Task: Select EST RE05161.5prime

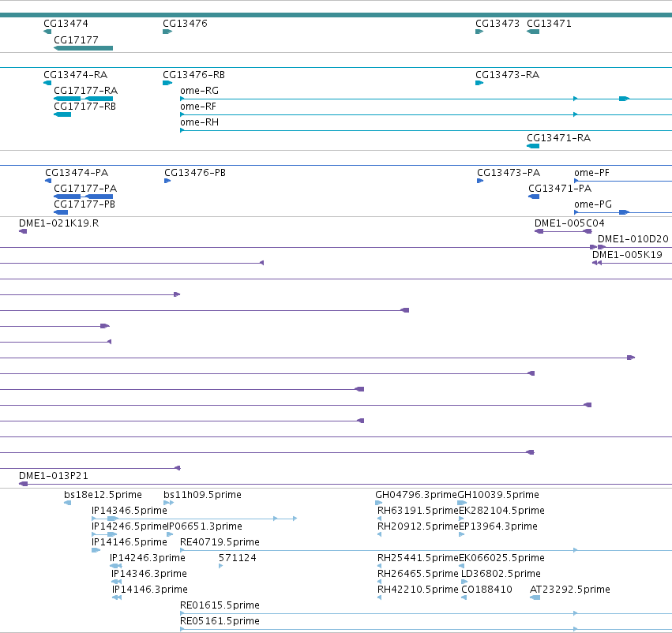Action: coord(220,621)
